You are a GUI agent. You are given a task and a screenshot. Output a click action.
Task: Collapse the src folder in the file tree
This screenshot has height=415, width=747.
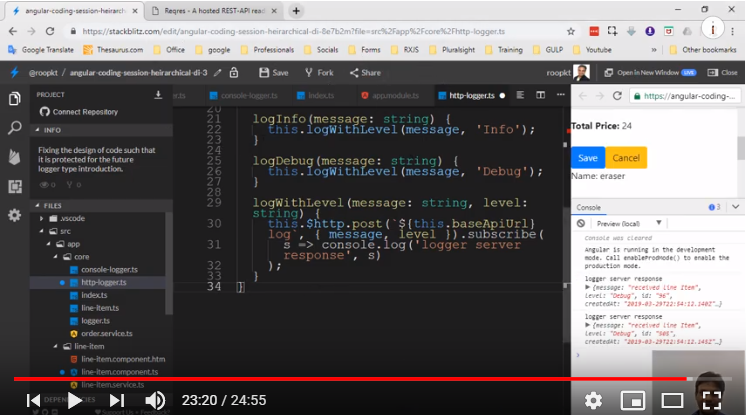coord(63,230)
